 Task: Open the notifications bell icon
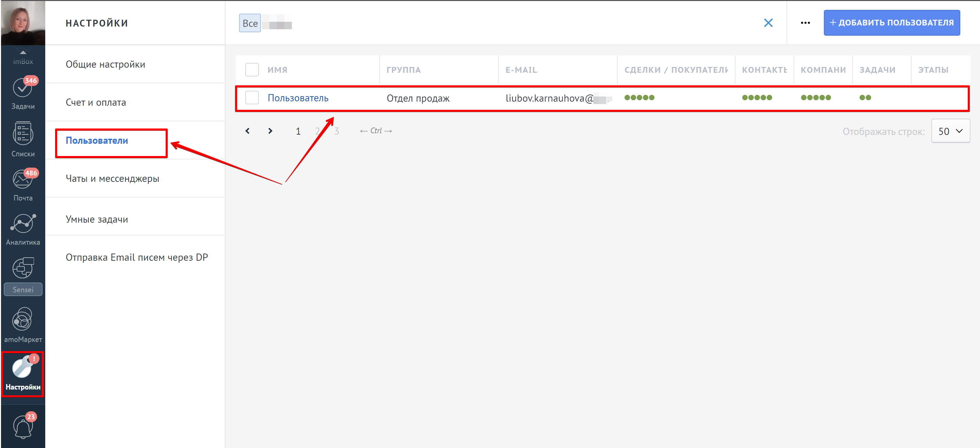coord(23,426)
